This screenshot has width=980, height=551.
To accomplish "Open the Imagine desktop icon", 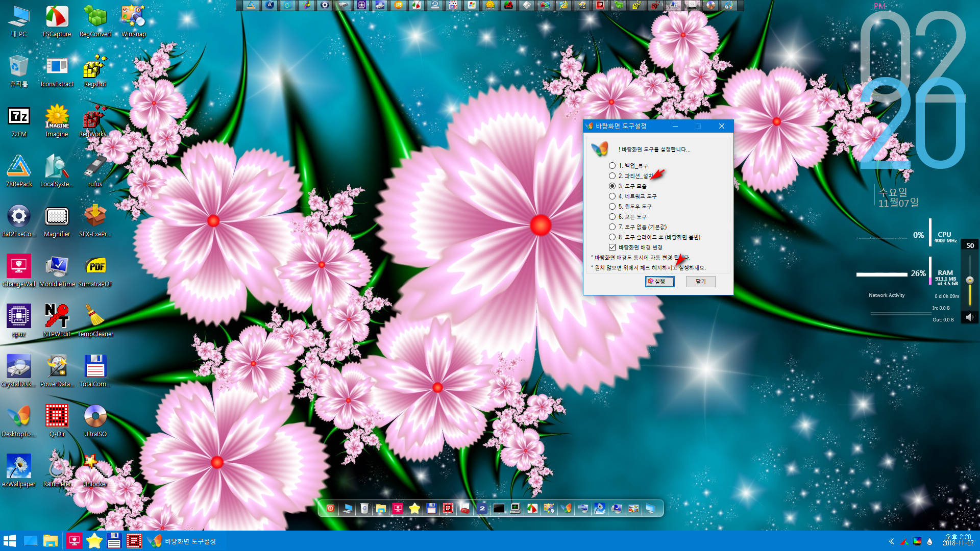I will pyautogui.click(x=57, y=121).
